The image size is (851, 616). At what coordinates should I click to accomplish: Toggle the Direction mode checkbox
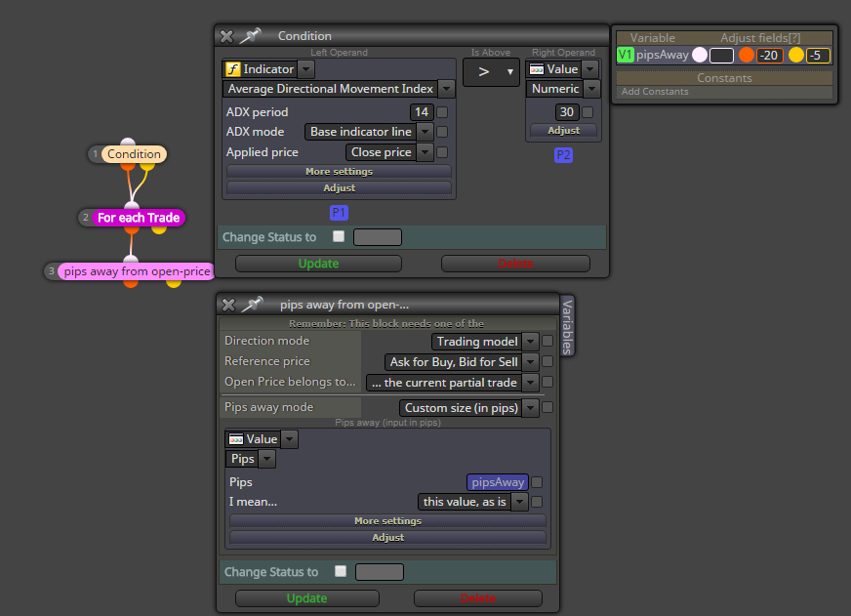coord(547,341)
